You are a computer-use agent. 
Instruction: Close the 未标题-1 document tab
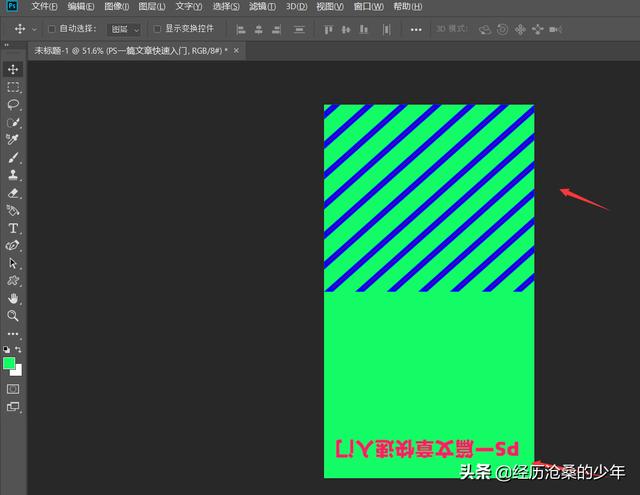click(236, 51)
